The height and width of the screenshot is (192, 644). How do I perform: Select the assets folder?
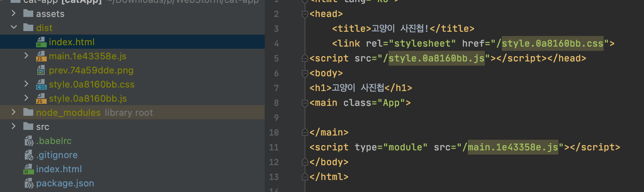tap(50, 14)
